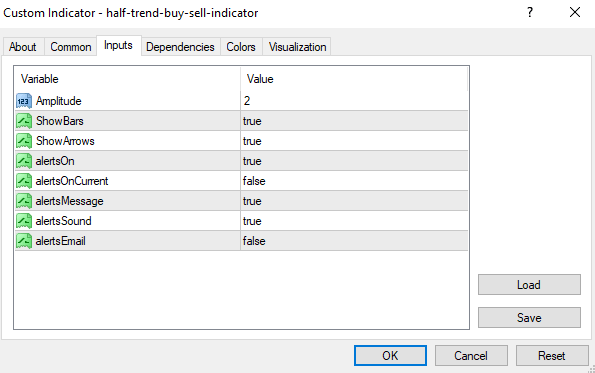Switch to the Common tab
Screen dimensions: 595x373
click(x=71, y=47)
